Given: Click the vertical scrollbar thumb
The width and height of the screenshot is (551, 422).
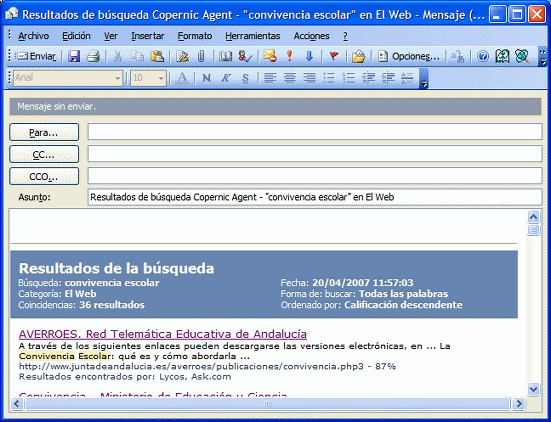Looking at the screenshot, I should 533,230.
